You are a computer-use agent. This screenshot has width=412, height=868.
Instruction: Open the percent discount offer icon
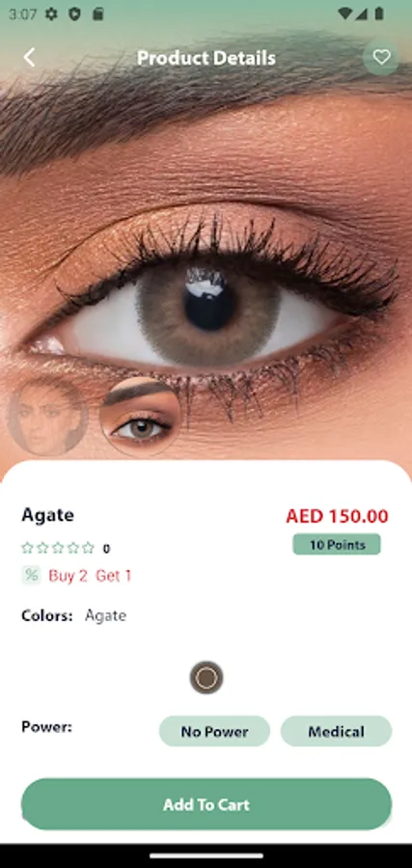coord(31,575)
